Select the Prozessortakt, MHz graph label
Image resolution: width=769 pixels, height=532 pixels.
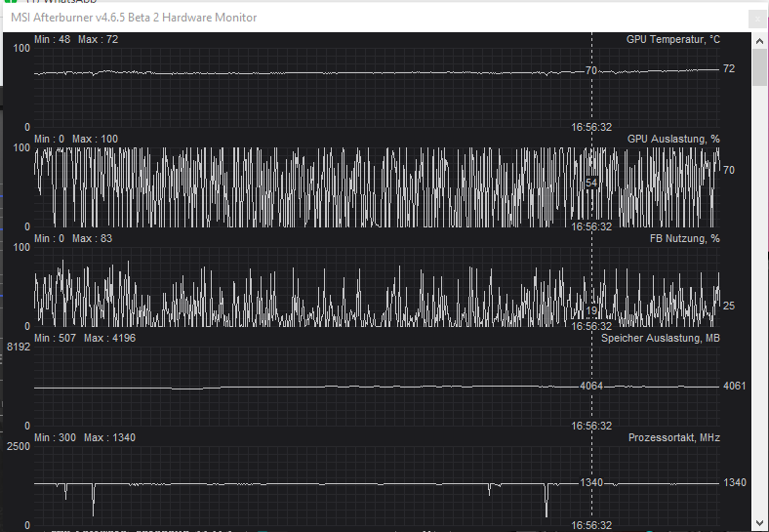[x=674, y=437]
